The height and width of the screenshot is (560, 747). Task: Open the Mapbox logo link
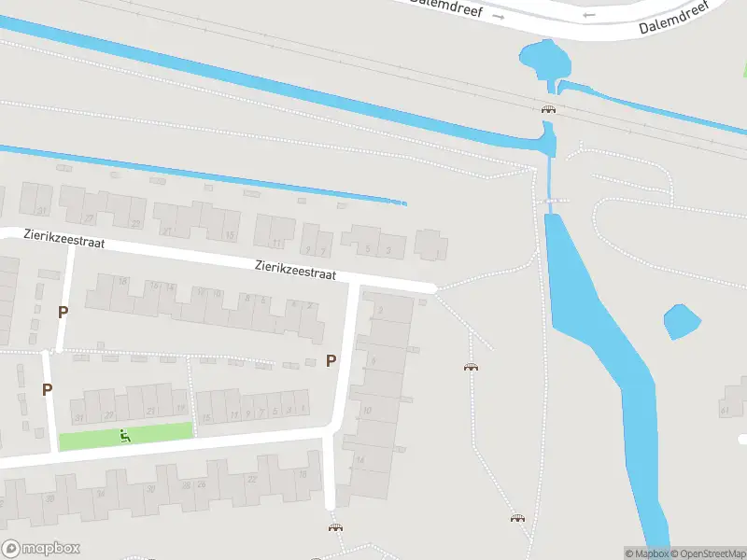(40, 549)
